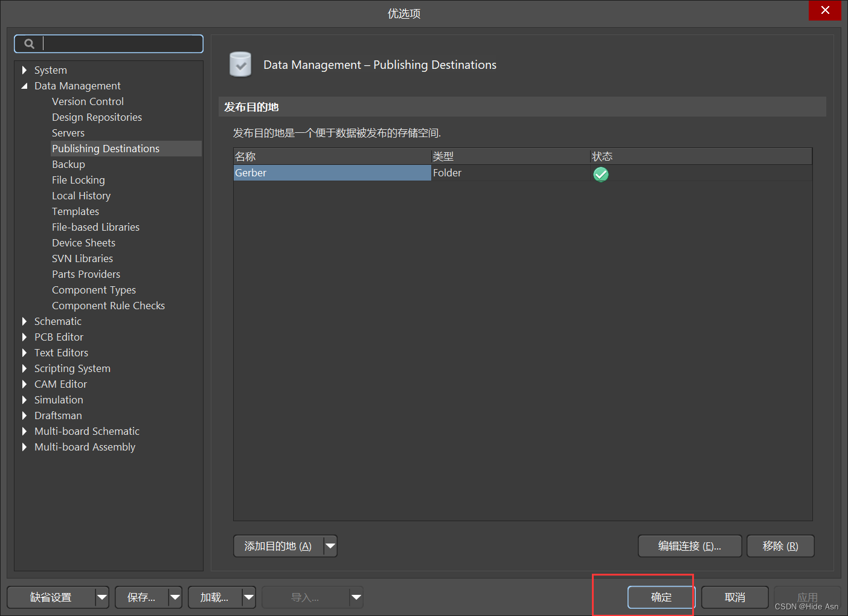Click the green status checkmark for Gerber
This screenshot has height=616, width=848.
tap(600, 174)
